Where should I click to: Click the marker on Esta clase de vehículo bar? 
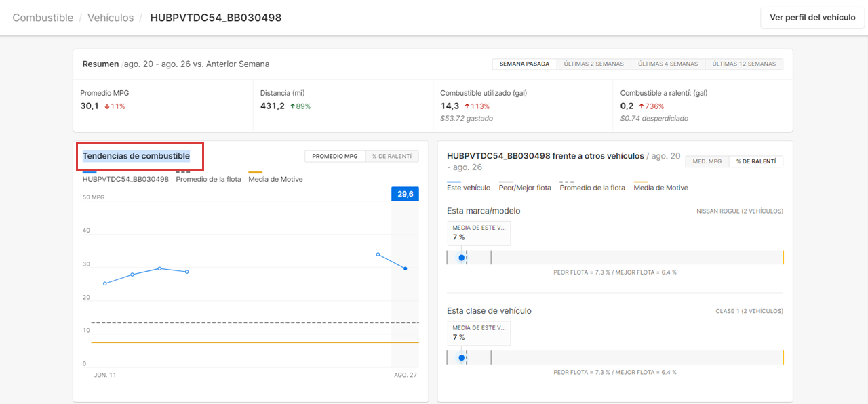pyautogui.click(x=462, y=357)
